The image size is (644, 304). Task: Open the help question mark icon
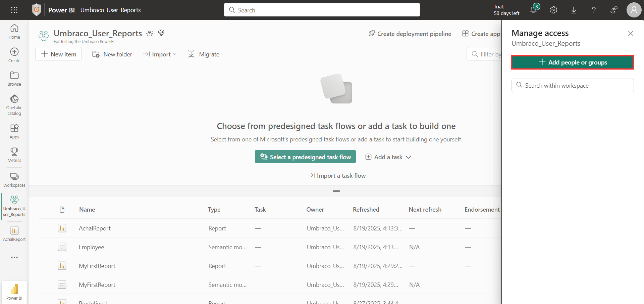pyautogui.click(x=594, y=10)
